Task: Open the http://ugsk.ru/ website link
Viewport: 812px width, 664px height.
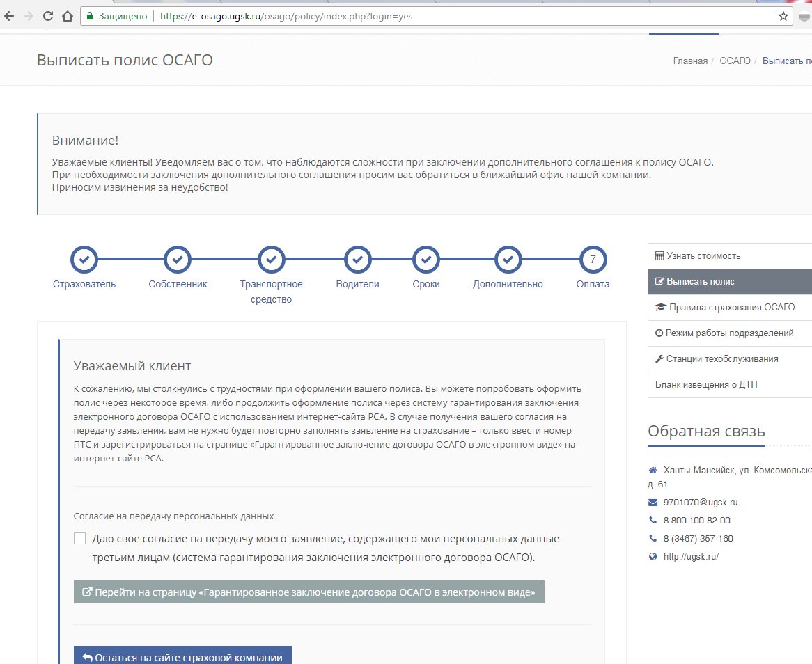Action: (691, 556)
